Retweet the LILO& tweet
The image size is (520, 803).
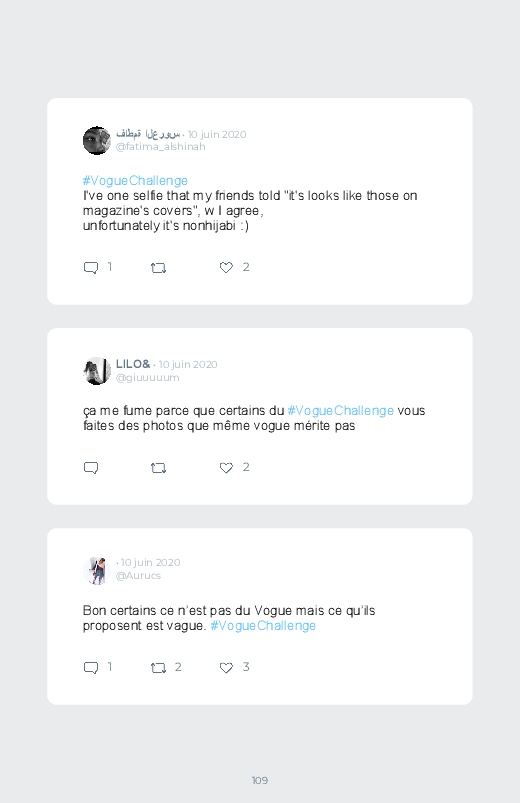(x=158, y=468)
